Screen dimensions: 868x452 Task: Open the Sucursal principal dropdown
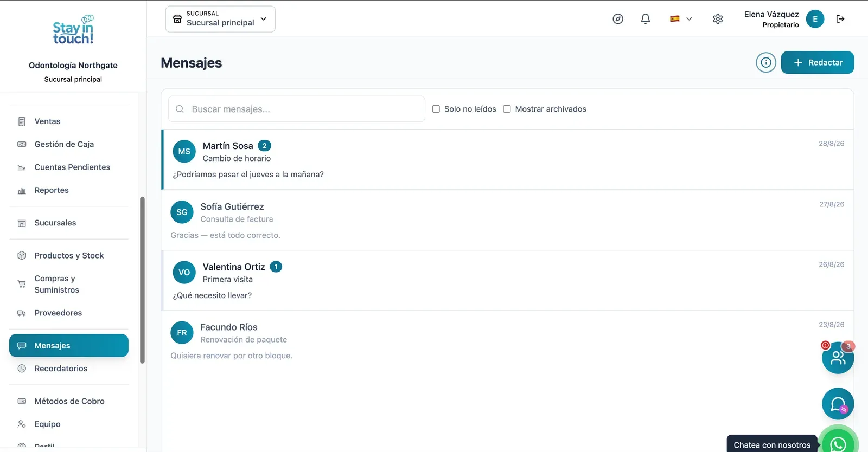pyautogui.click(x=220, y=19)
